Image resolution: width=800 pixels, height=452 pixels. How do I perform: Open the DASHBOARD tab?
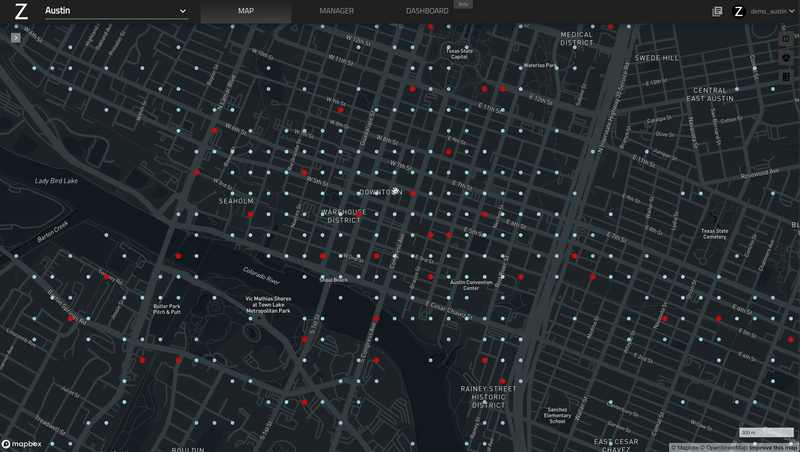[x=427, y=11]
